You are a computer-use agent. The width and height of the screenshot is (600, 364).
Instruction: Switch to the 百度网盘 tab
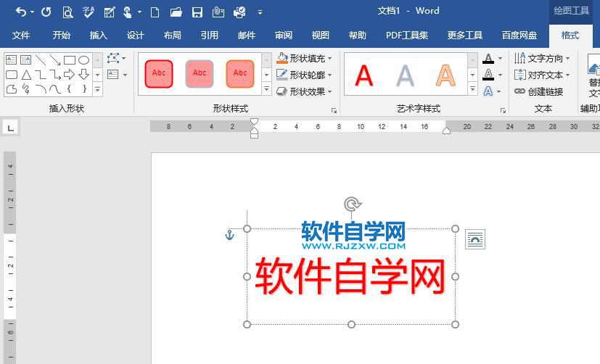point(519,36)
